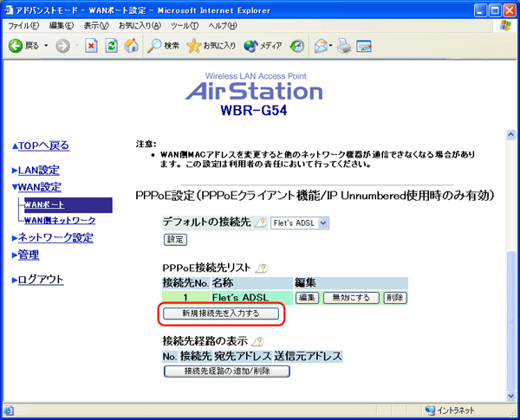The image size is (520, 420).
Task: Open the ファイル(F) menu
Action: [23, 26]
